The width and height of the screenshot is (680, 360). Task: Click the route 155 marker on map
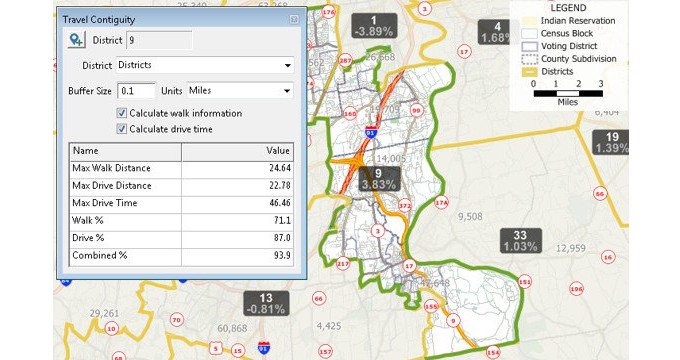coord(431,306)
